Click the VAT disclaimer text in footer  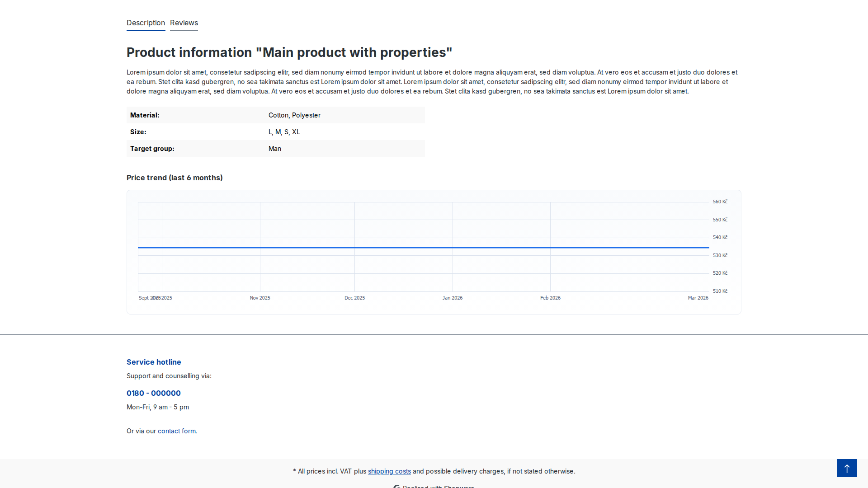434,471
